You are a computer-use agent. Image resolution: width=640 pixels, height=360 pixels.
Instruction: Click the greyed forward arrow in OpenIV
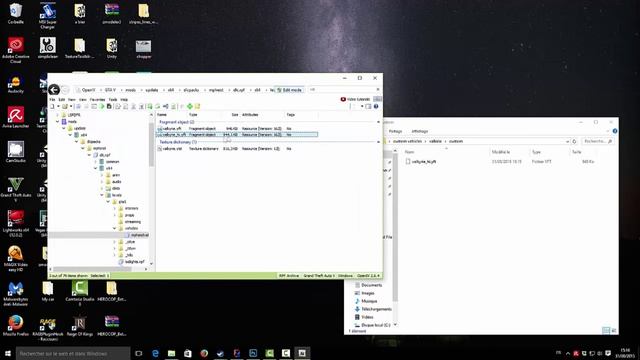coord(65,89)
